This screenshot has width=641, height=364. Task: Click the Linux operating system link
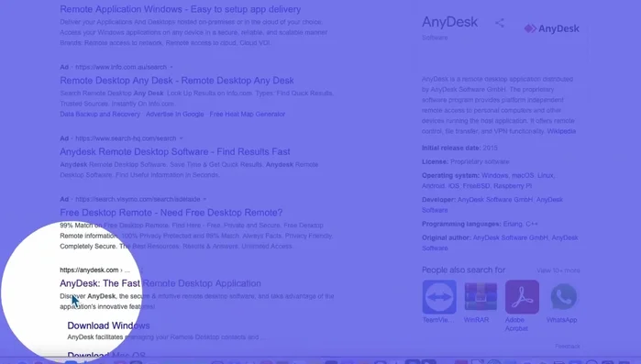545,175
